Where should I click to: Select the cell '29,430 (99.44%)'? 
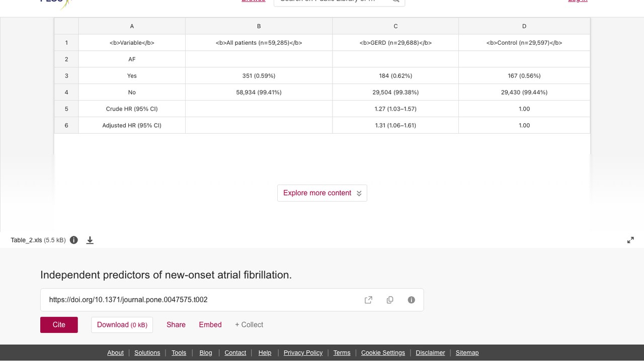524,92
